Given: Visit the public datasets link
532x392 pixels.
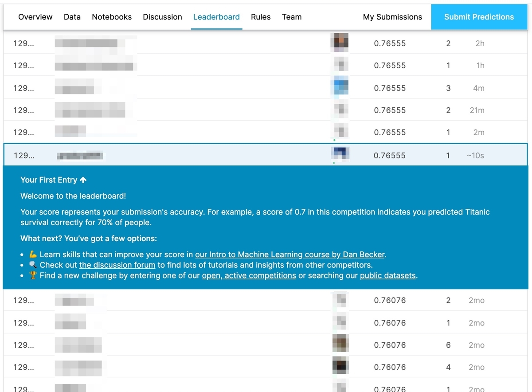Looking at the screenshot, I should 388,276.
